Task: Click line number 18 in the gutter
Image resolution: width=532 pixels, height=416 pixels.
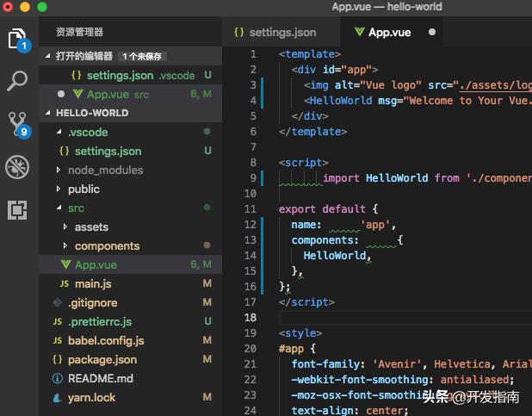Action: point(251,318)
